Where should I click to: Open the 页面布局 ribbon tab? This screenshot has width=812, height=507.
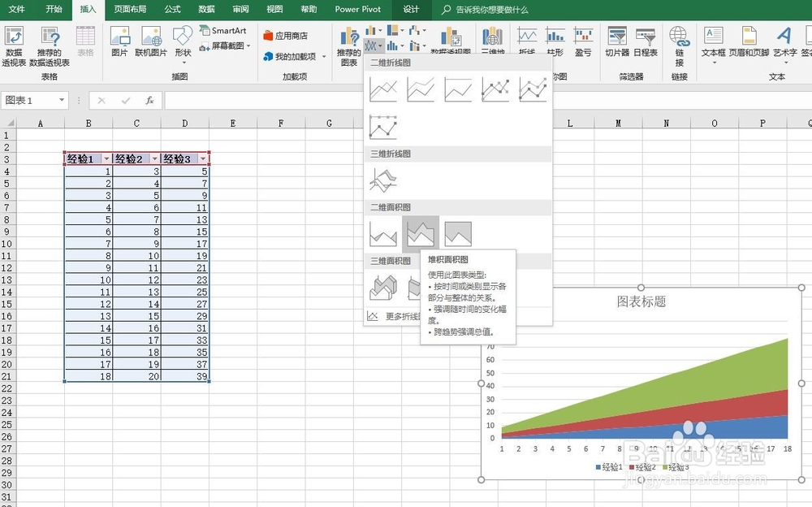132,10
